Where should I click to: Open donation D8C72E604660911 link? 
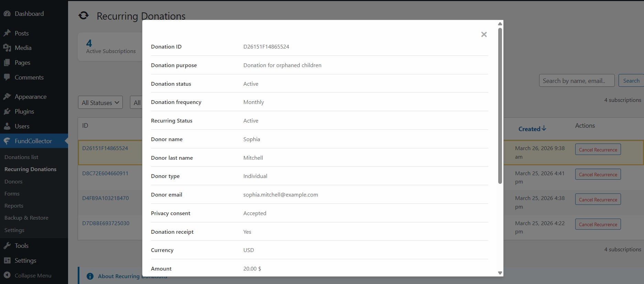pos(105,173)
